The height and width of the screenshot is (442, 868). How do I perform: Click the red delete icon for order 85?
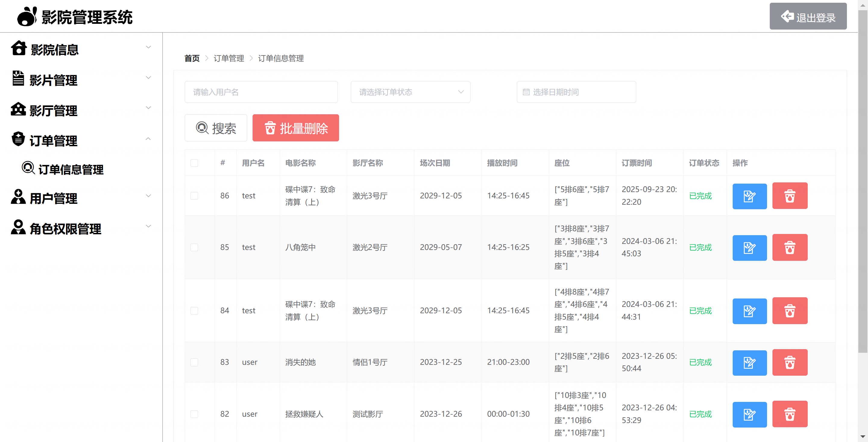(790, 248)
